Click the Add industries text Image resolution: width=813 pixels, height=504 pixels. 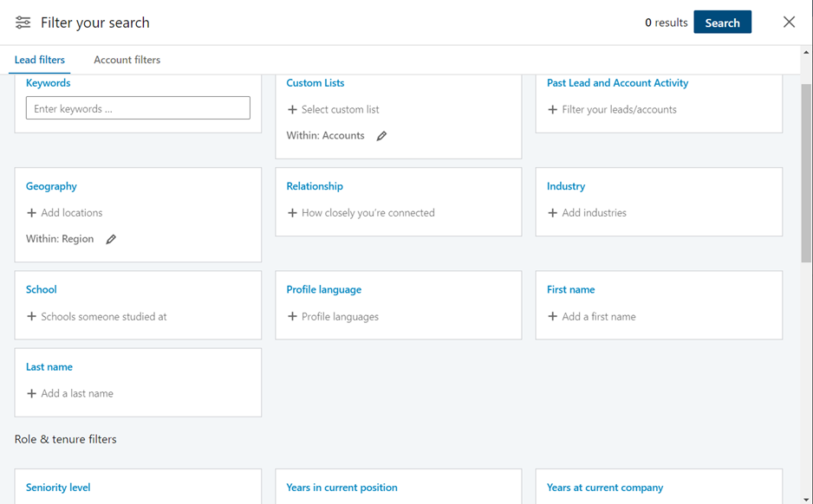(595, 213)
